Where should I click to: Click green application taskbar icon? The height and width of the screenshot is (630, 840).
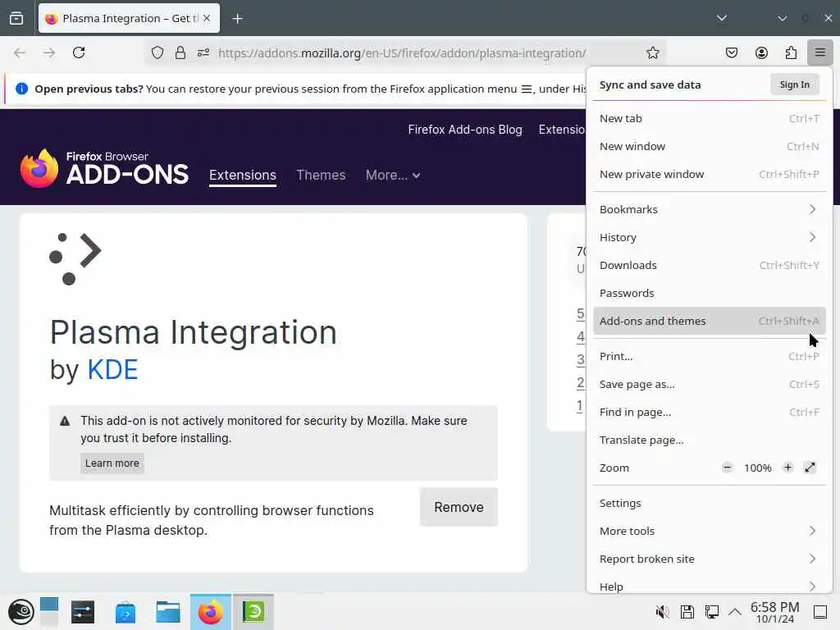tap(253, 612)
